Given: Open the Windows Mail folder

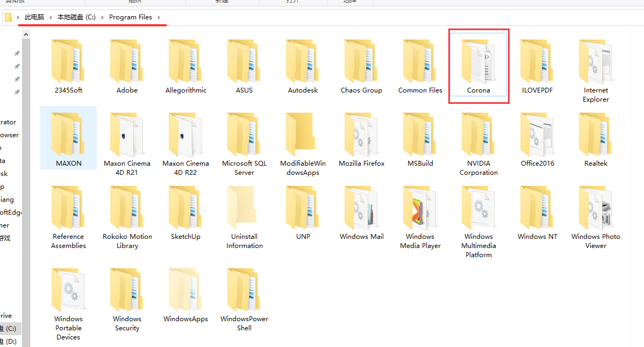Looking at the screenshot, I should 361,212.
